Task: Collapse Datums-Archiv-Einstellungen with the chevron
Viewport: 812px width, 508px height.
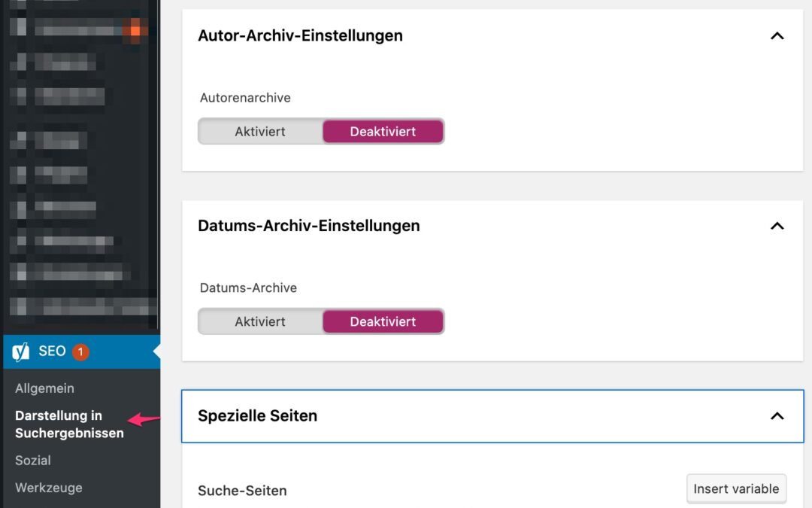Action: (x=777, y=226)
